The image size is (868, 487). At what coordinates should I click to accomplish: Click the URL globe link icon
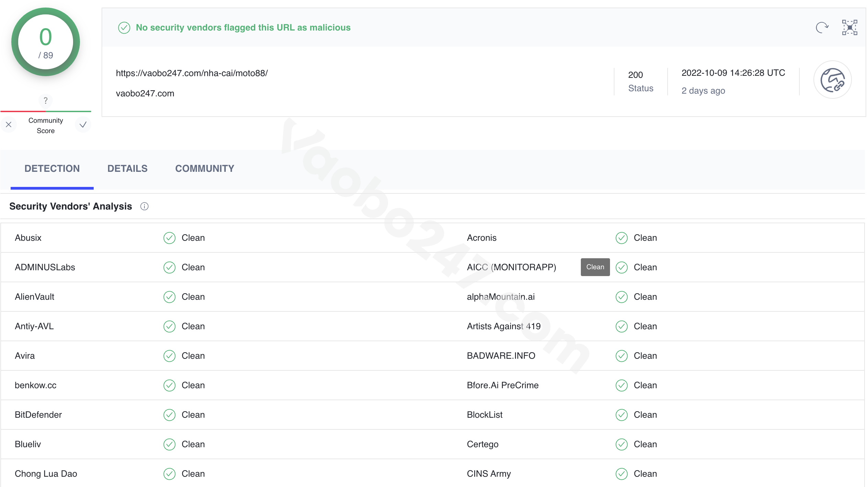832,80
